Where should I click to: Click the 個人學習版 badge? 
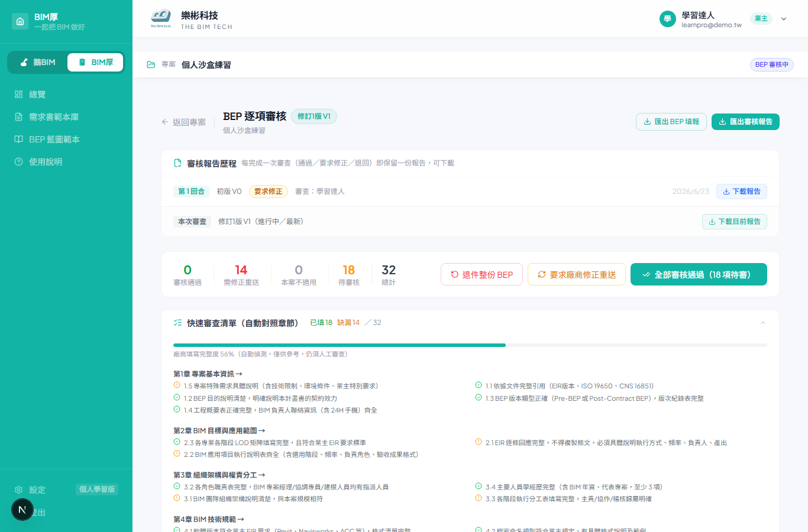97,489
